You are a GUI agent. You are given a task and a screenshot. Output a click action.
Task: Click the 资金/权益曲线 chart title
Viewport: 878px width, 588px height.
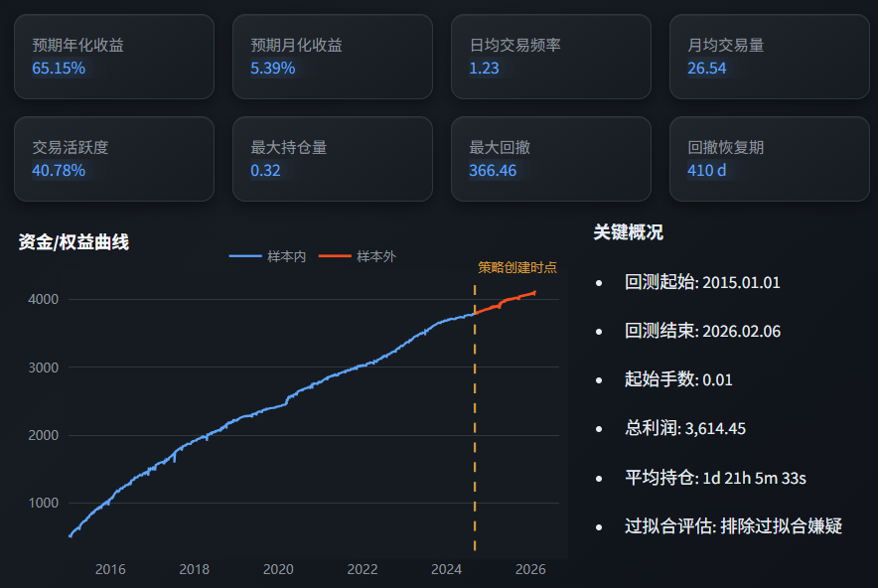point(73,241)
